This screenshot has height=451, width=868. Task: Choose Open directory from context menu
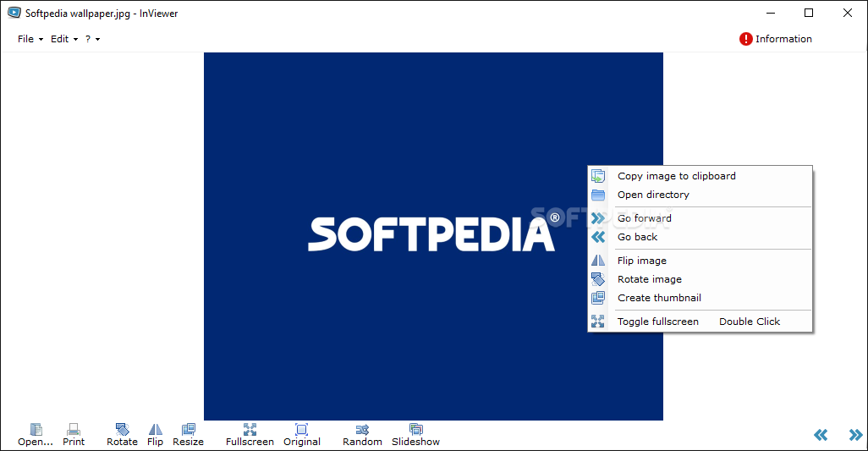[700, 195]
